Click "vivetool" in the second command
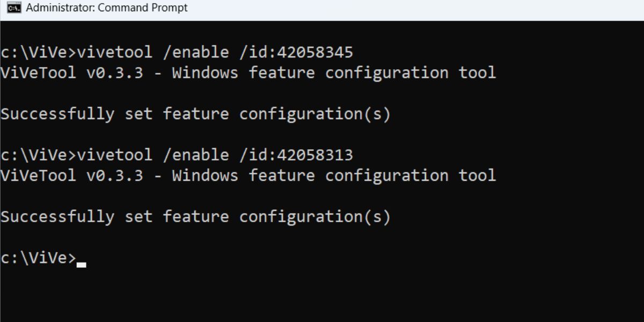This screenshot has width=644, height=322. point(115,155)
